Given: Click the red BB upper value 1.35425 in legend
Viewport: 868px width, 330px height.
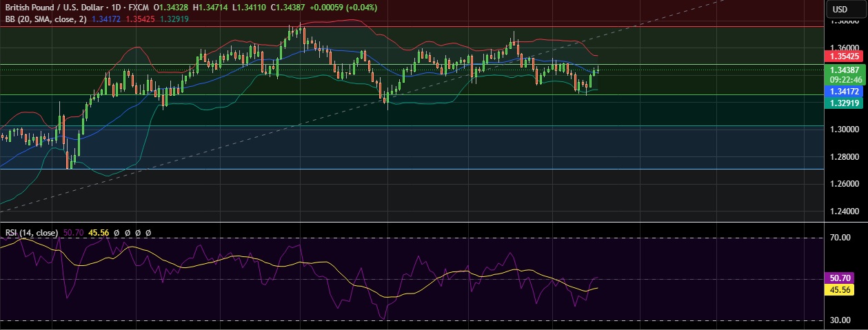Looking at the screenshot, I should (x=140, y=19).
